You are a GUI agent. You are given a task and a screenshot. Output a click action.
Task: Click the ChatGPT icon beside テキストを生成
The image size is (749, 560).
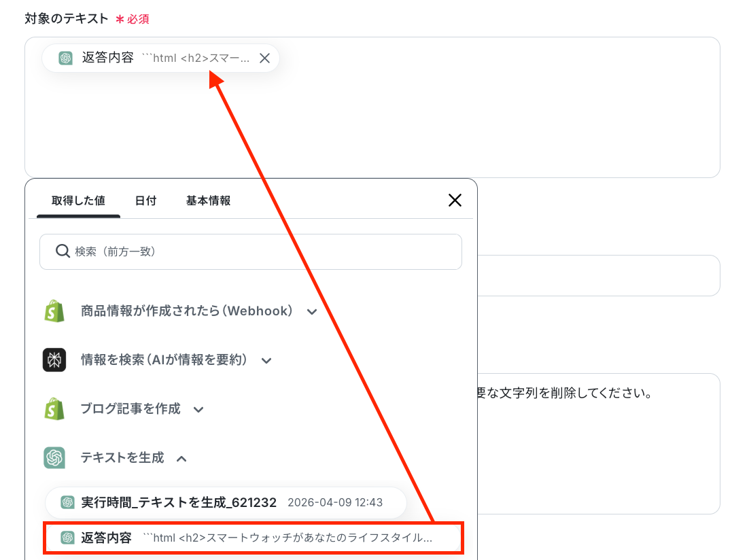pos(54,458)
